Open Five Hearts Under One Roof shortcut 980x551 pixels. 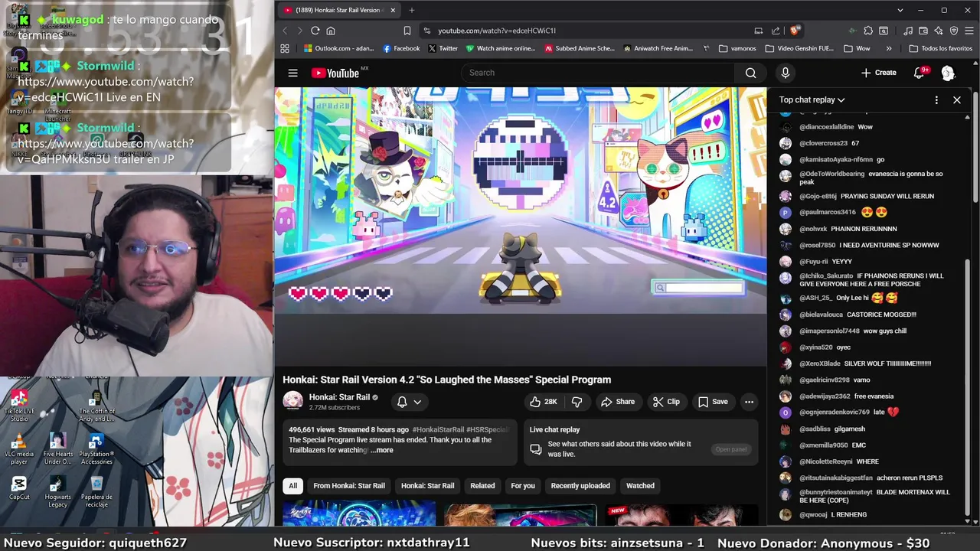pos(57,449)
